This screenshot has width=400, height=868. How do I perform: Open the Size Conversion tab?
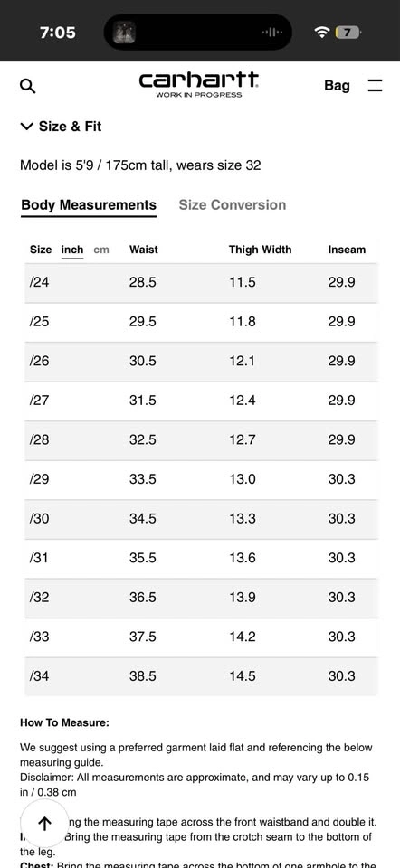click(x=233, y=205)
